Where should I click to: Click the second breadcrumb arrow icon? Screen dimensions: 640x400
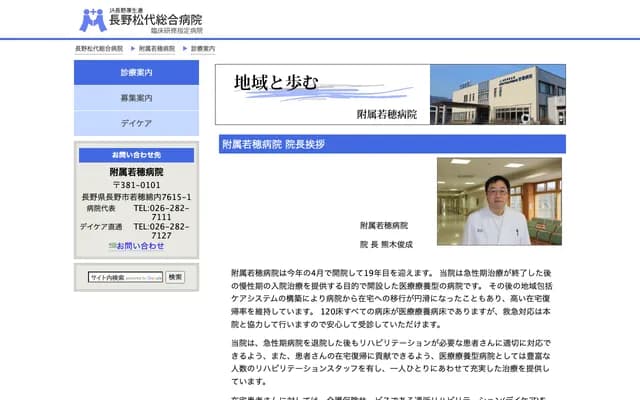tap(185, 49)
